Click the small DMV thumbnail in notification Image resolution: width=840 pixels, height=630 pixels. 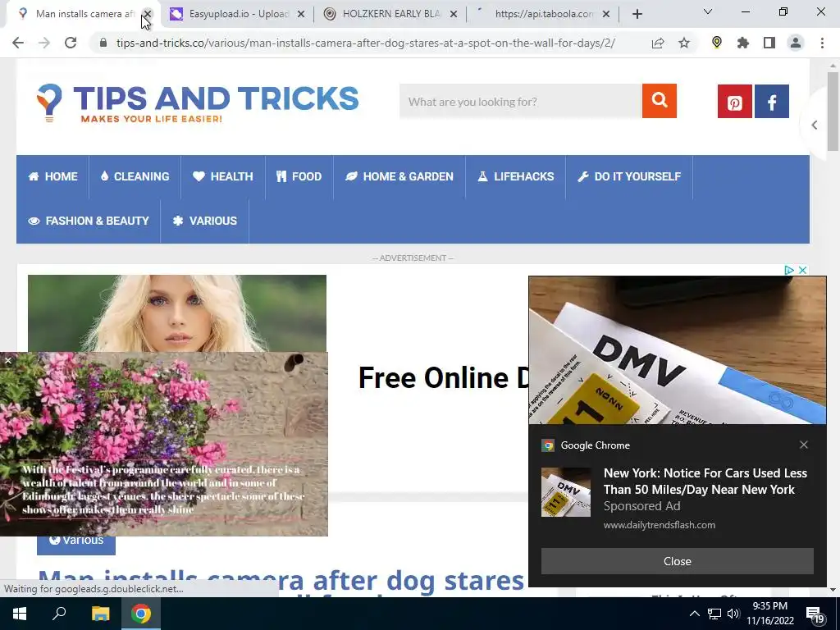(566, 492)
